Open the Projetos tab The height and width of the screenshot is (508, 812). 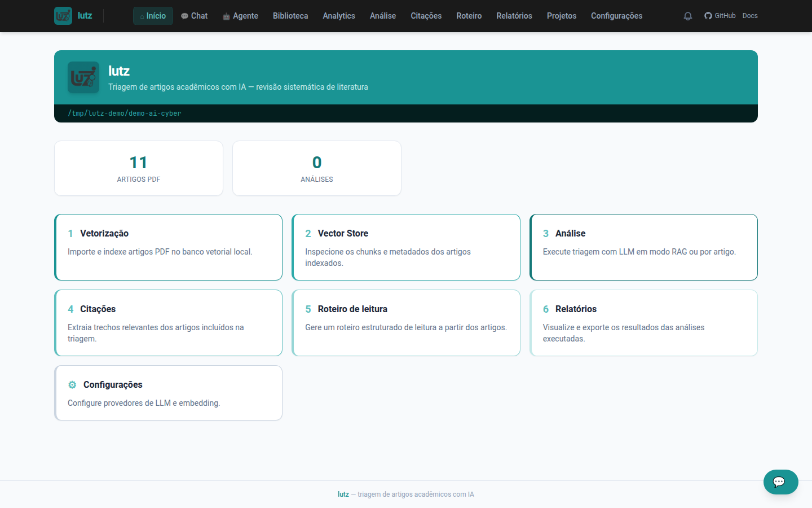[562, 16]
